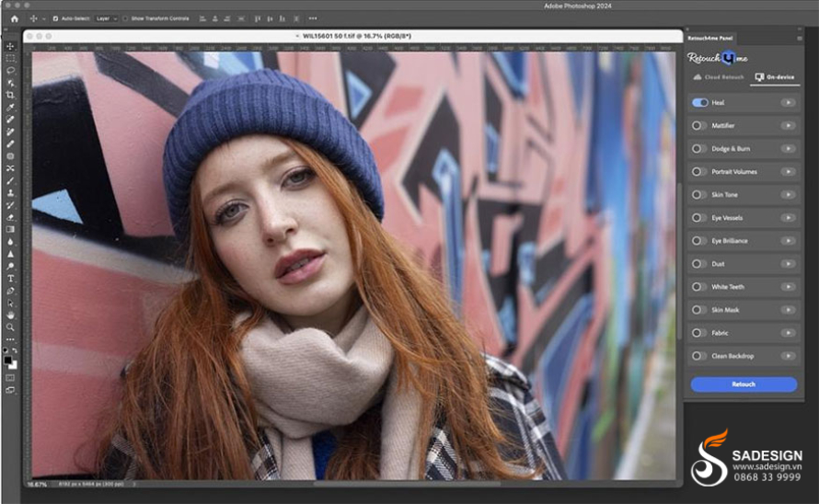The width and height of the screenshot is (819, 504).
Task: Disable the Heal toggle
Action: pyautogui.click(x=700, y=103)
